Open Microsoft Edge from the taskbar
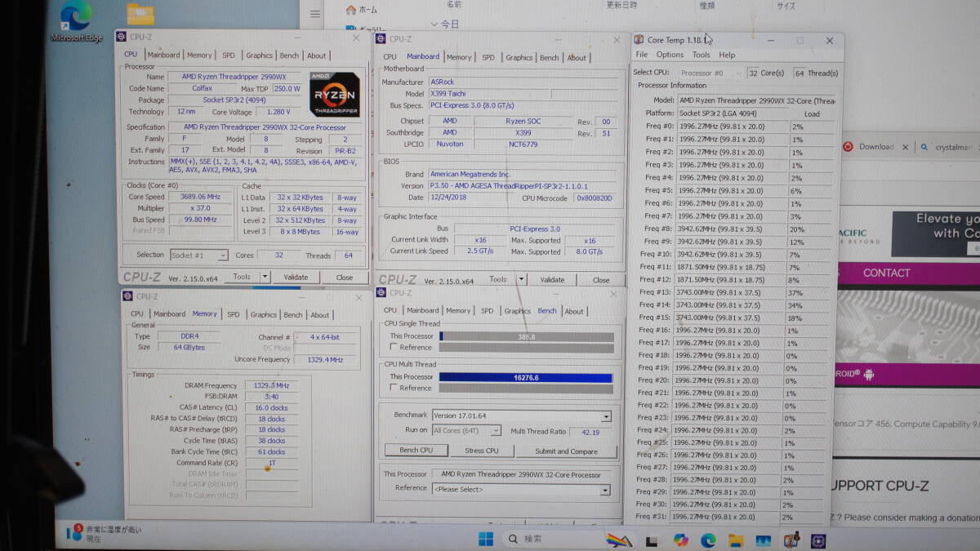Screen dimensions: 980x551 [x=708, y=540]
